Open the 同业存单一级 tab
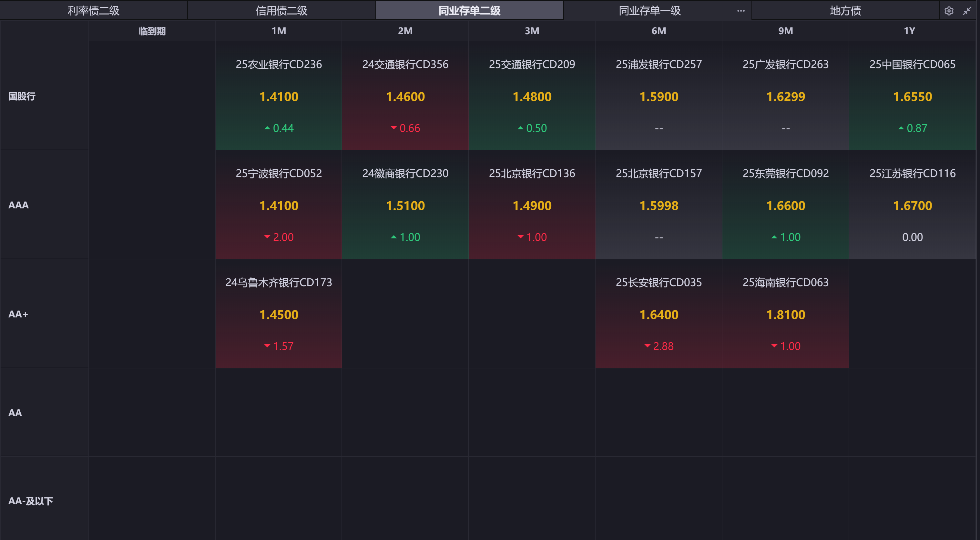 [x=649, y=11]
